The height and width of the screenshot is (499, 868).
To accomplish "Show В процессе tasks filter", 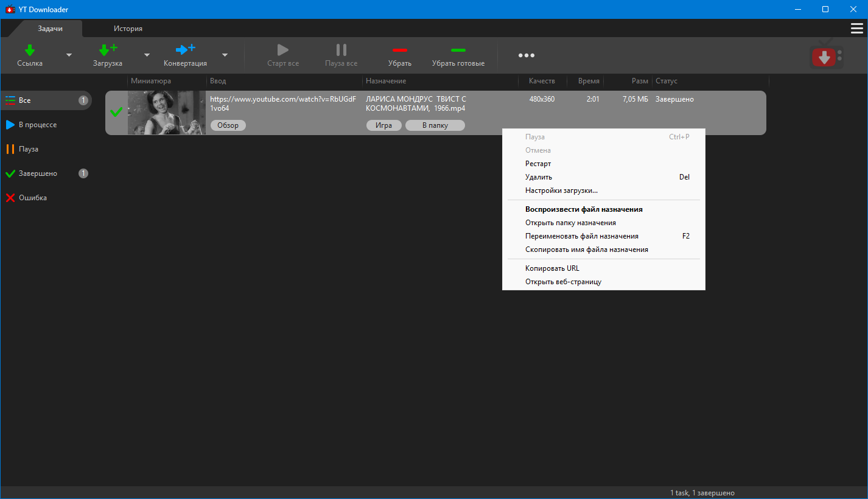I will click(x=37, y=125).
